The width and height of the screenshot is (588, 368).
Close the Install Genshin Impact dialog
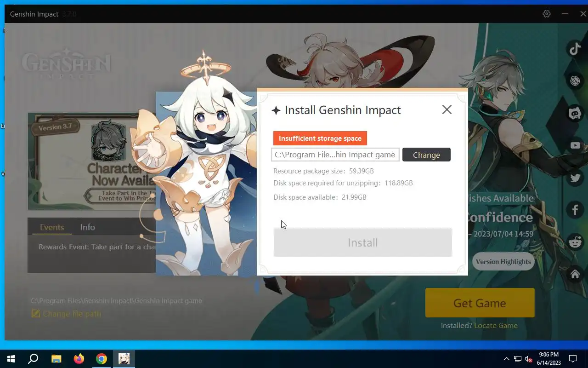point(447,109)
